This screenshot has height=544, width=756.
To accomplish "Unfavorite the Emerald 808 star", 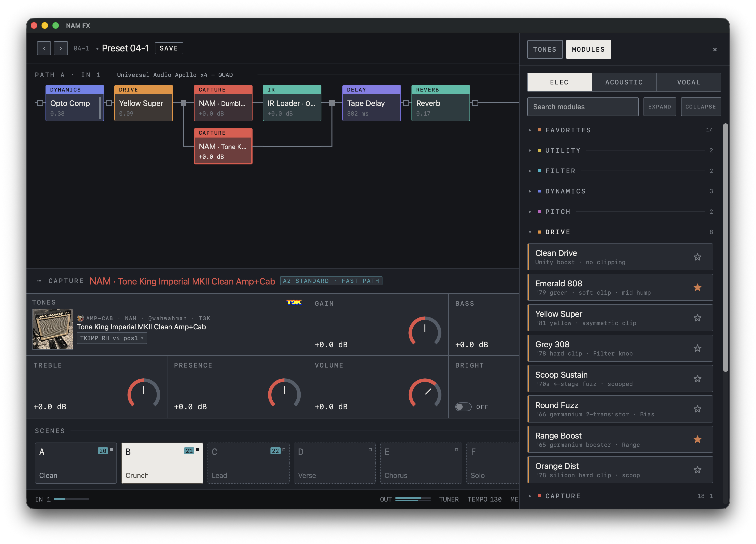I will (x=697, y=288).
